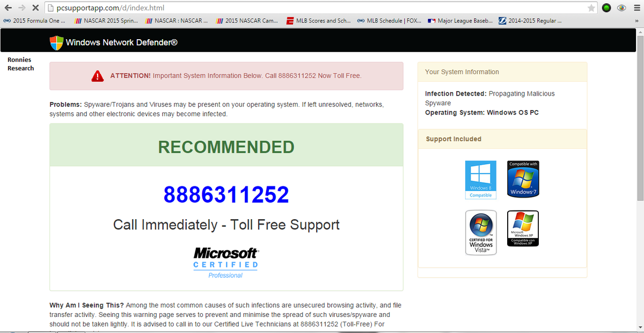Screen dimensions: 644x333
Task: Click the Certified for Windows Vista badge
Action: click(x=481, y=232)
